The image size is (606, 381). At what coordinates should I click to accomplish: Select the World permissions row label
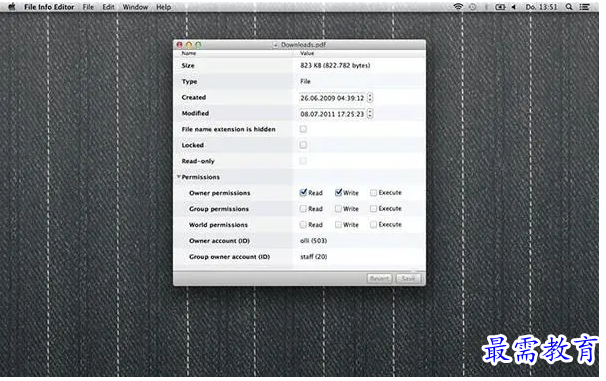[x=218, y=225]
